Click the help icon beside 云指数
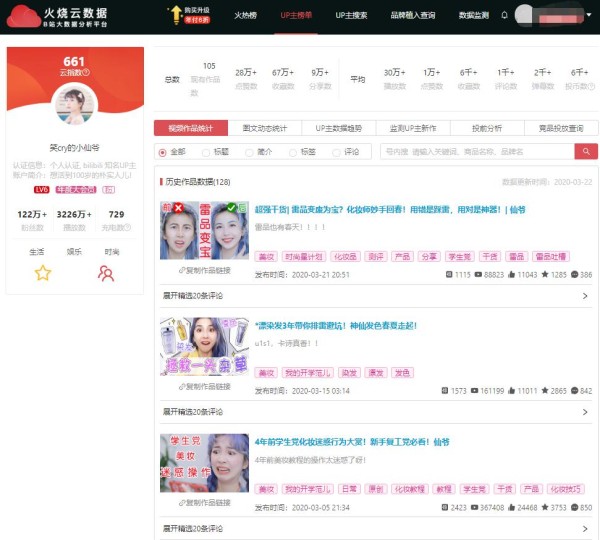This screenshot has height=540, width=600. pyautogui.click(x=87, y=73)
